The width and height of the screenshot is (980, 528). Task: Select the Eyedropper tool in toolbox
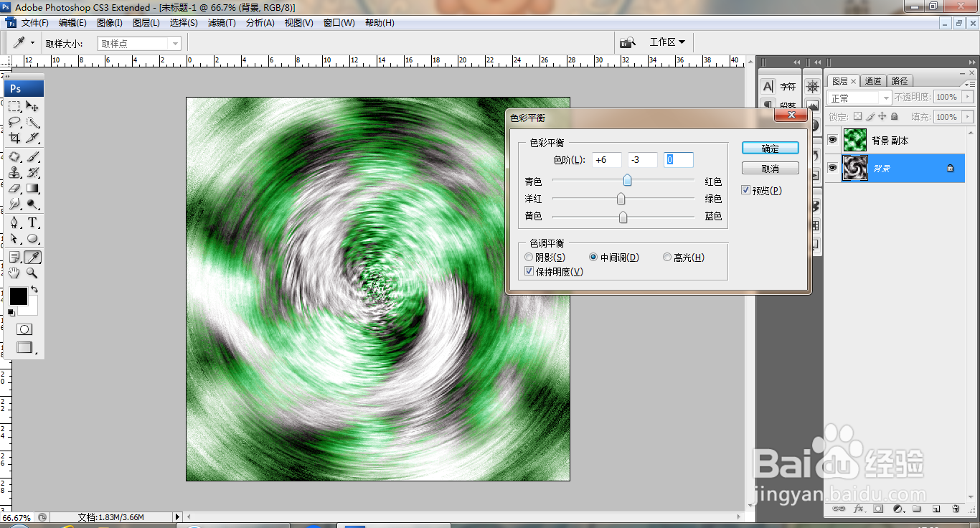coord(33,257)
